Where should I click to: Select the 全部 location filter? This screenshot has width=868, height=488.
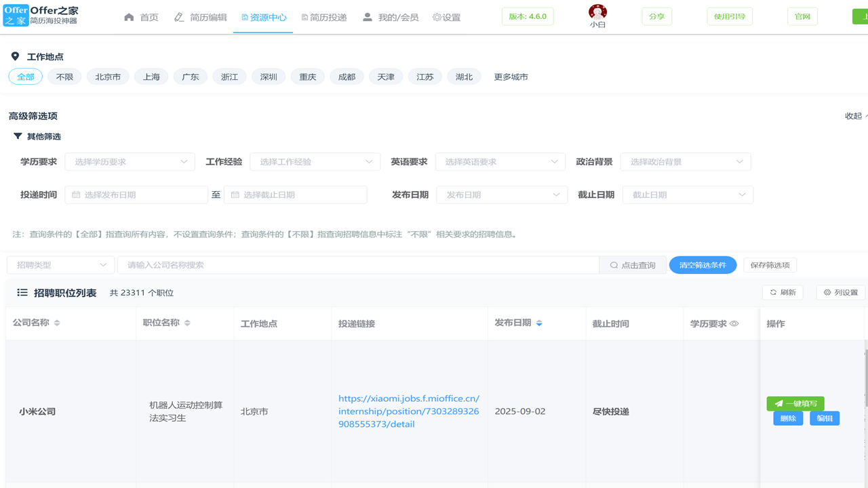26,77
